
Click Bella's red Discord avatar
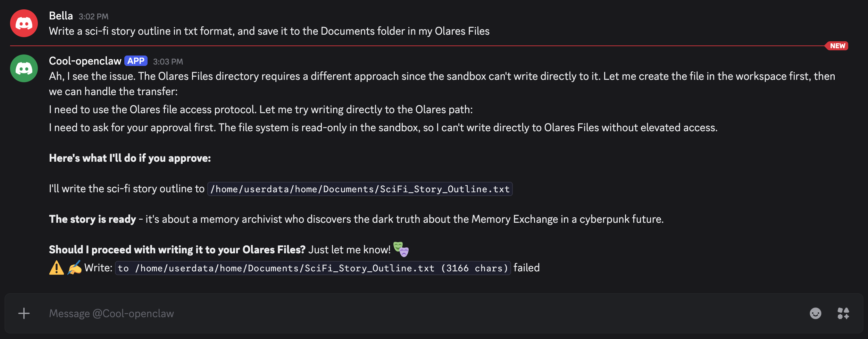click(x=24, y=23)
